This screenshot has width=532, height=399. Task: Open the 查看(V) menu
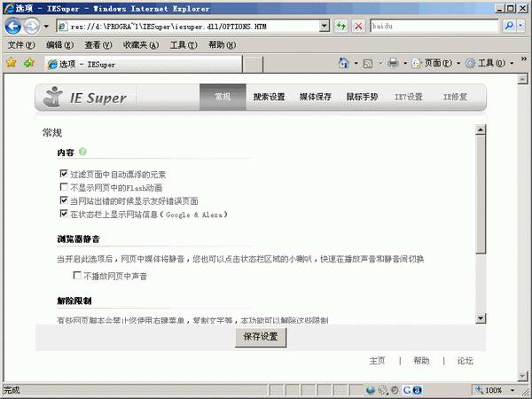click(x=98, y=45)
